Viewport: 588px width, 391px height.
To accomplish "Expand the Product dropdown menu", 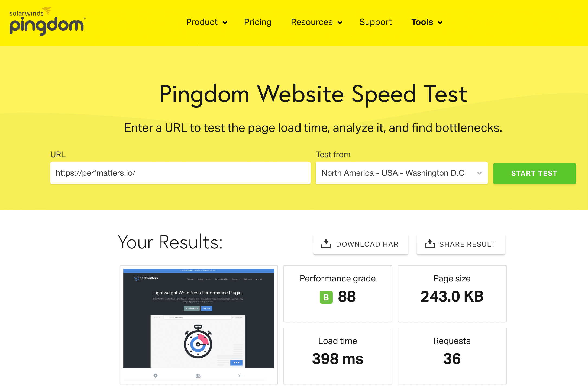I will pos(206,22).
